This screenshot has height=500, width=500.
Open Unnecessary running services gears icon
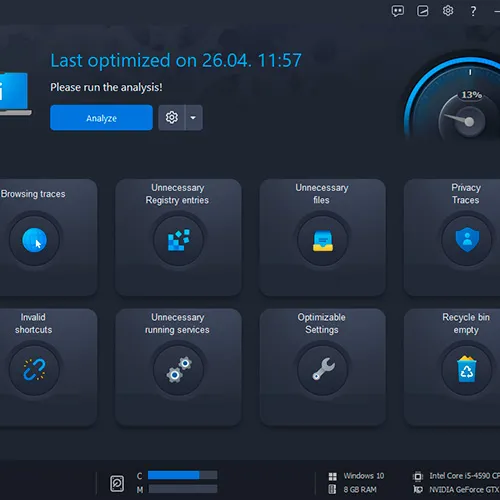coord(178,370)
